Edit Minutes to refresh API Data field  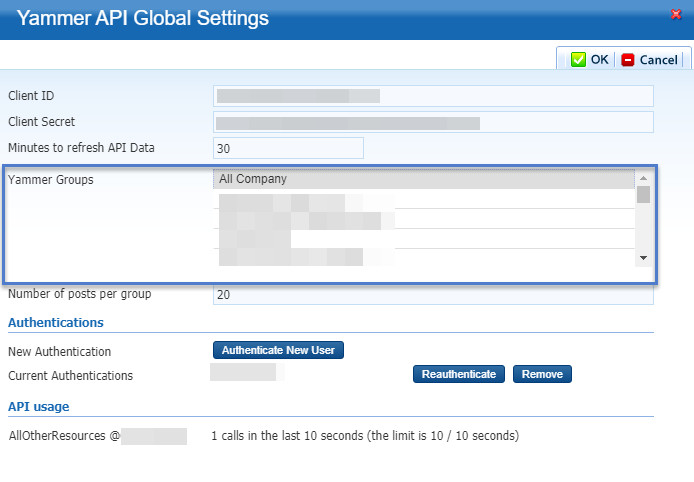click(x=289, y=148)
